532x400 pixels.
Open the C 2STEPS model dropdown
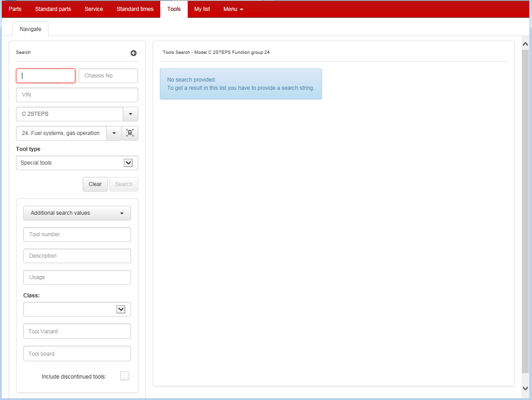click(x=130, y=114)
